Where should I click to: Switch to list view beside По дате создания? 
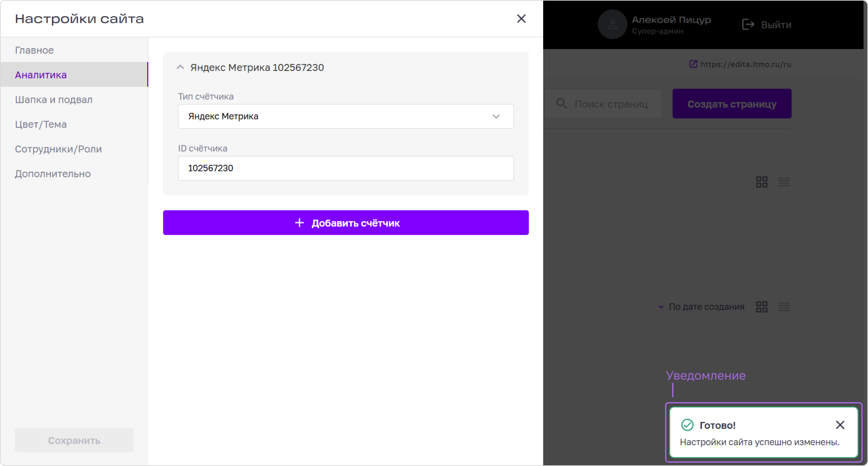click(x=784, y=307)
